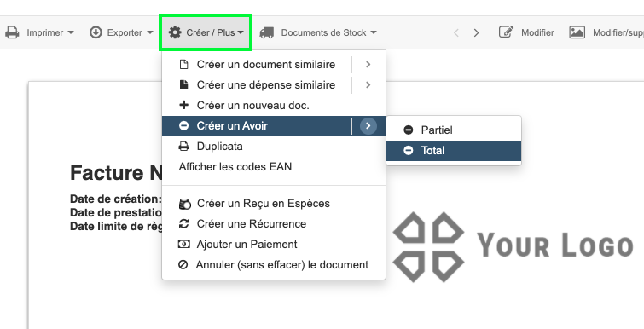Click the Date limite de règlement label
Screen dimensions: 644x329
pyautogui.click(x=116, y=226)
